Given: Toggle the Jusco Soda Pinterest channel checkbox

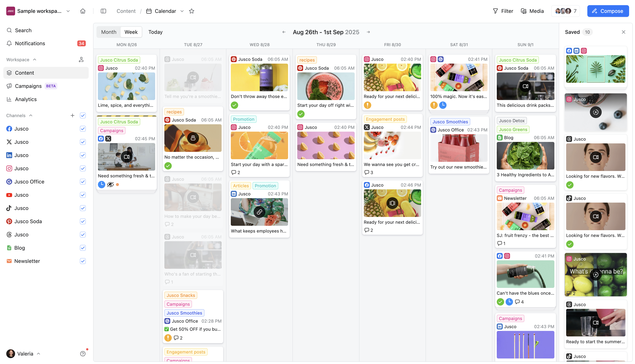Looking at the screenshot, I should (x=83, y=221).
